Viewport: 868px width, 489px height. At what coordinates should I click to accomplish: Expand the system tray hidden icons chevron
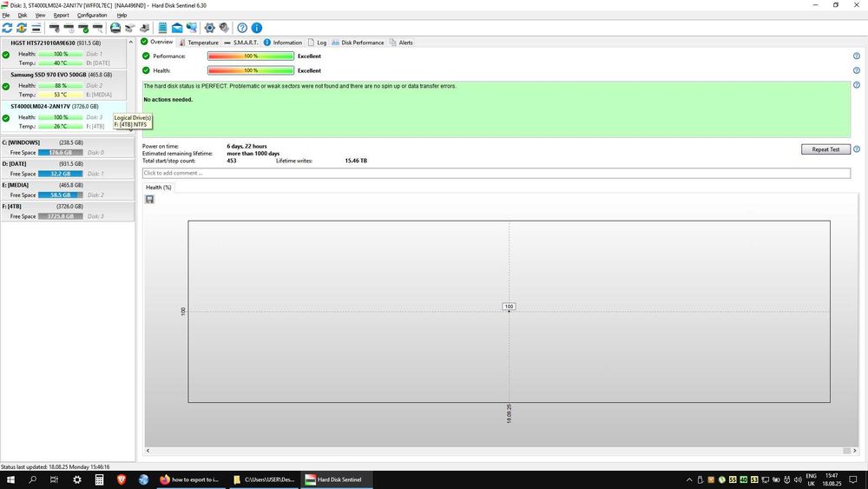click(x=689, y=479)
